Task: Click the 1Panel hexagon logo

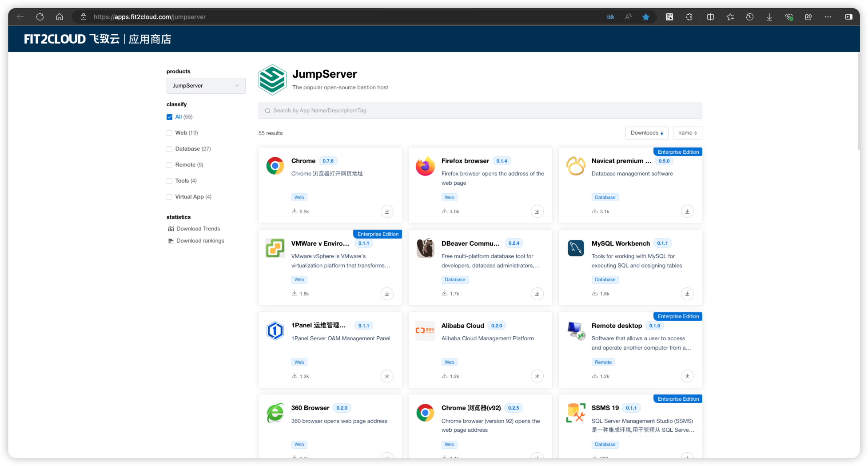Action: [x=275, y=331]
